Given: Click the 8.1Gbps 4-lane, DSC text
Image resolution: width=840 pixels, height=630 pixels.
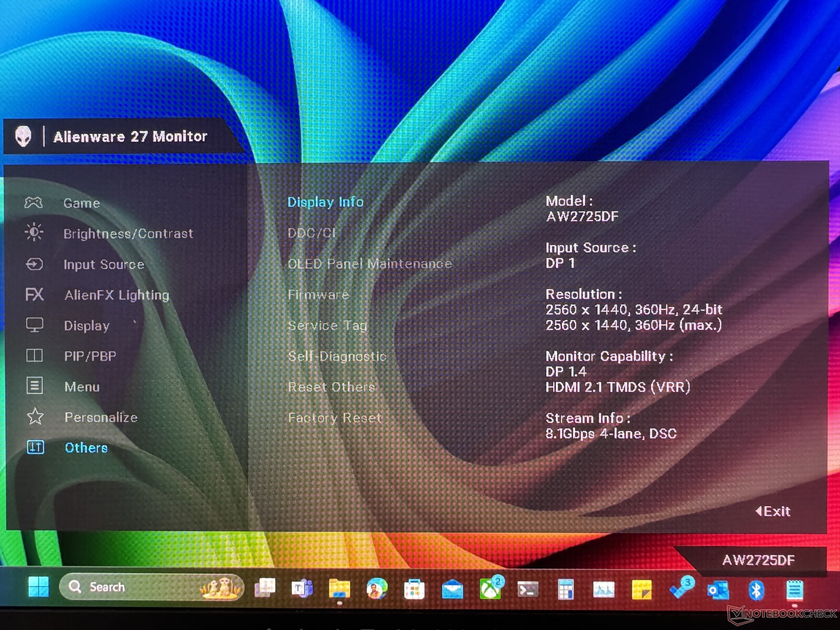Looking at the screenshot, I should tap(611, 434).
